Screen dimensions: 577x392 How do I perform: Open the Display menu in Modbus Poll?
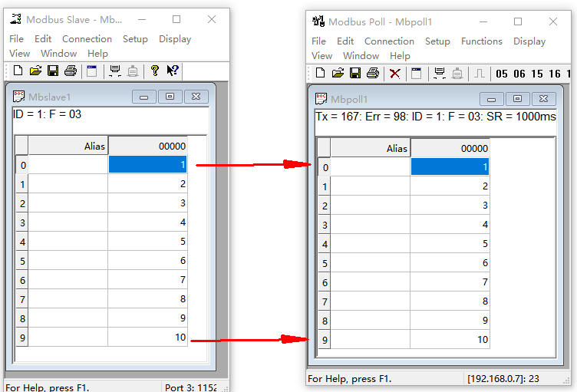[x=529, y=41]
